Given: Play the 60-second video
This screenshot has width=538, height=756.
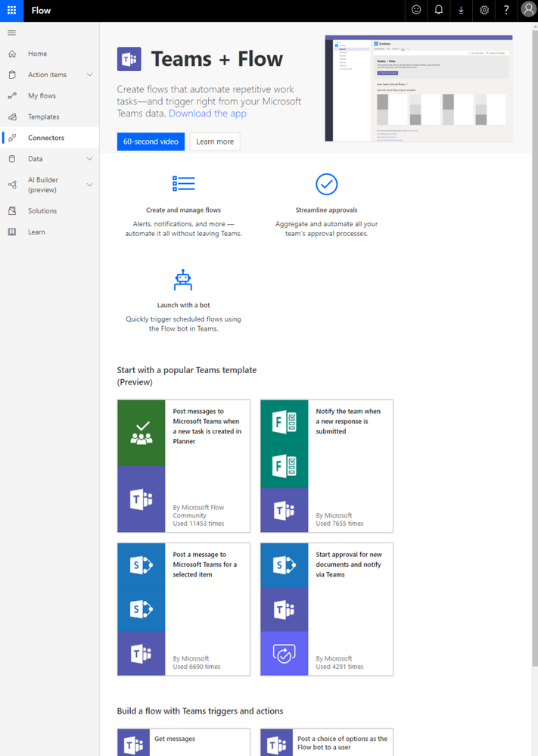Looking at the screenshot, I should [151, 142].
